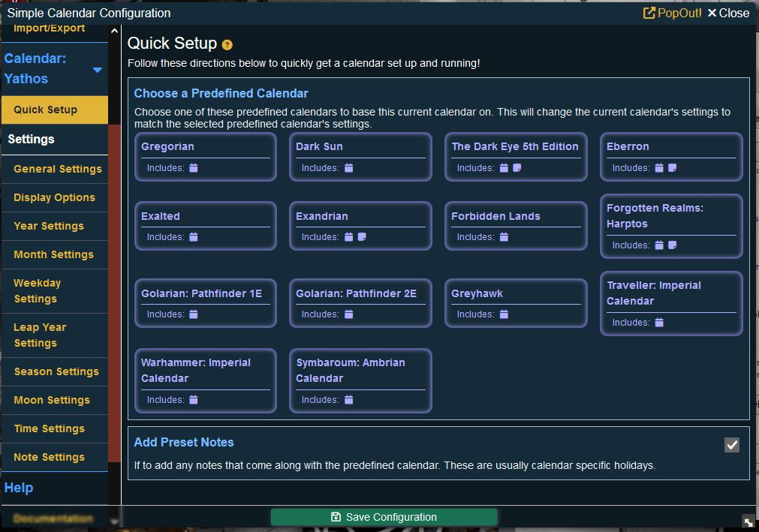
Task: Click calendar icon in Forgotten Realms card
Action: [x=659, y=245]
